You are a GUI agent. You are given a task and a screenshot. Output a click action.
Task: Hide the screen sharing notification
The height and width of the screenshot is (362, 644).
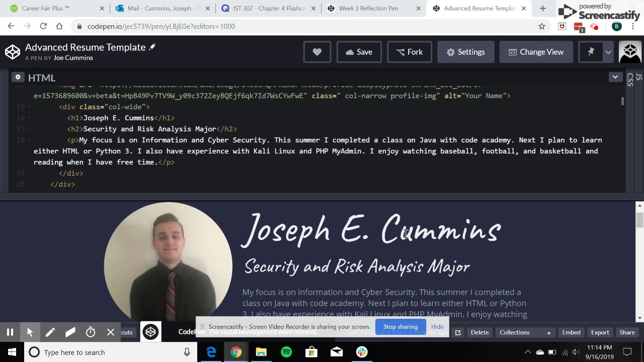pyautogui.click(x=437, y=327)
